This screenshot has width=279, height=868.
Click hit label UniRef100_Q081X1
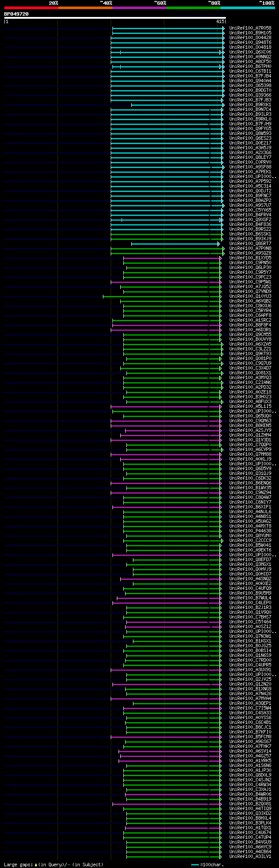point(250,373)
